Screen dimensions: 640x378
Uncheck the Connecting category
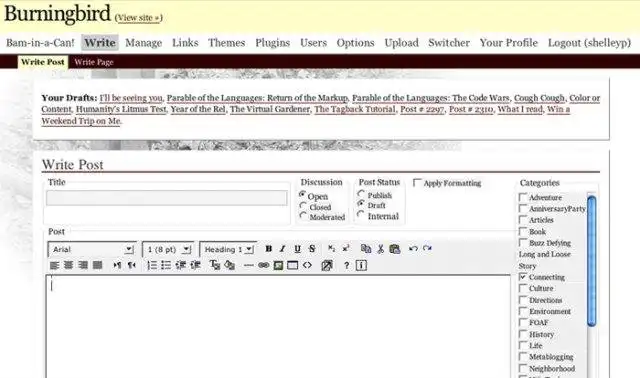point(523,277)
